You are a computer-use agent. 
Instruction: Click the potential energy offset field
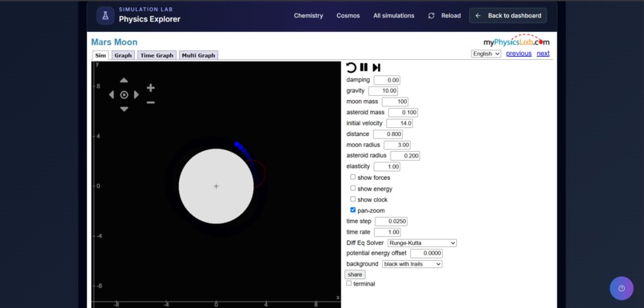click(427, 254)
